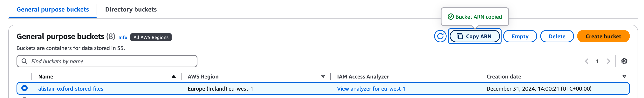Sort by Creation date column arrow
The width and height of the screenshot is (644, 98).
tap(624, 76)
